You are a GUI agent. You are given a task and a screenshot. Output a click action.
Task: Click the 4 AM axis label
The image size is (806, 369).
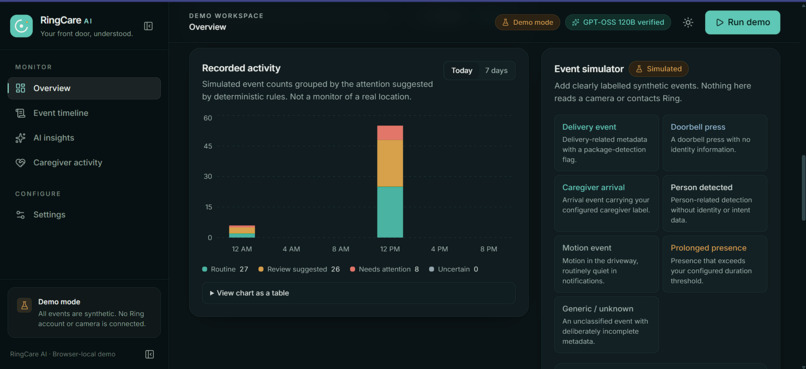click(x=291, y=249)
